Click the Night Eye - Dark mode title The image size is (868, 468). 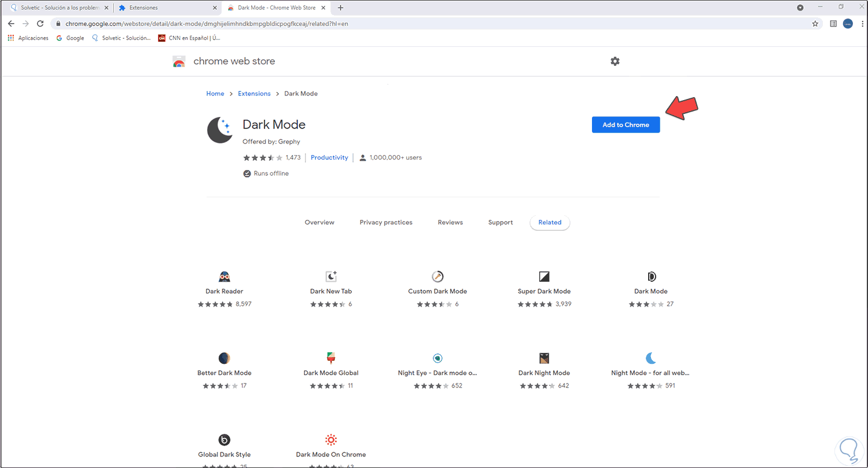tap(437, 373)
